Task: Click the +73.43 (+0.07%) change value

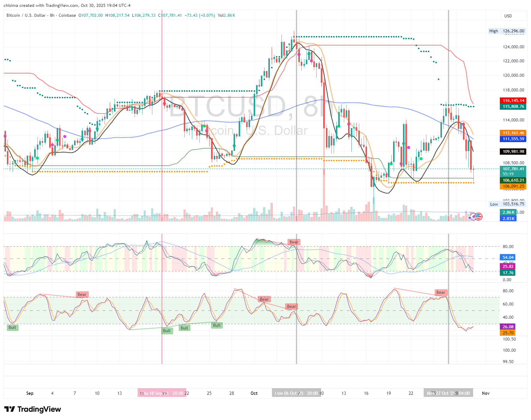Action: [200, 15]
